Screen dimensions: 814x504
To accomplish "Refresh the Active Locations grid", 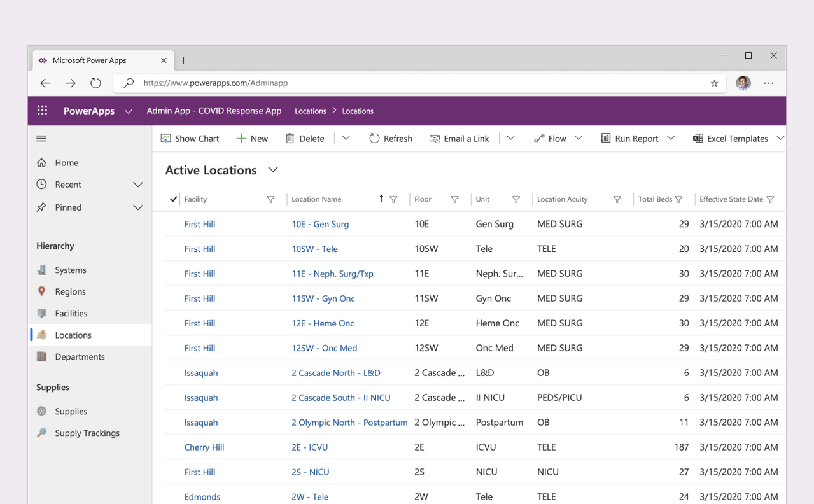I will click(375, 138).
